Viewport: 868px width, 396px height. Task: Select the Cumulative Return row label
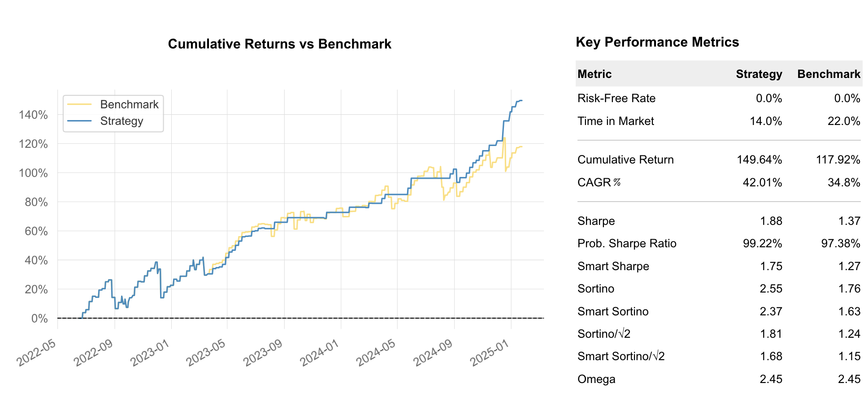pos(625,159)
